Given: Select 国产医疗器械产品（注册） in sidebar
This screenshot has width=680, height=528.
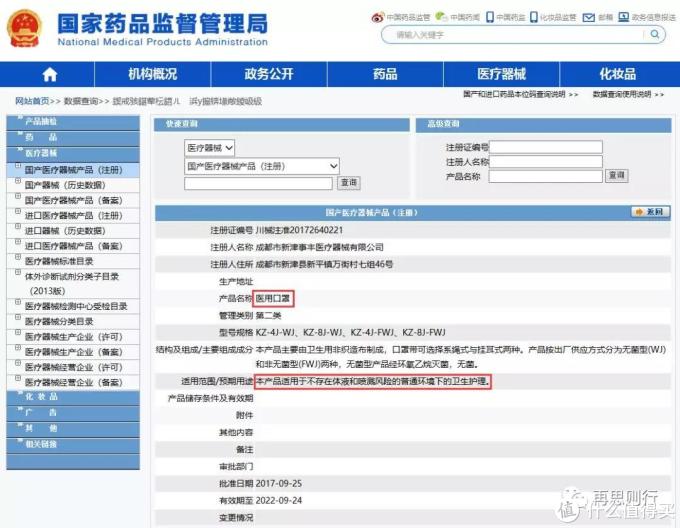Looking at the screenshot, I should [73, 170].
